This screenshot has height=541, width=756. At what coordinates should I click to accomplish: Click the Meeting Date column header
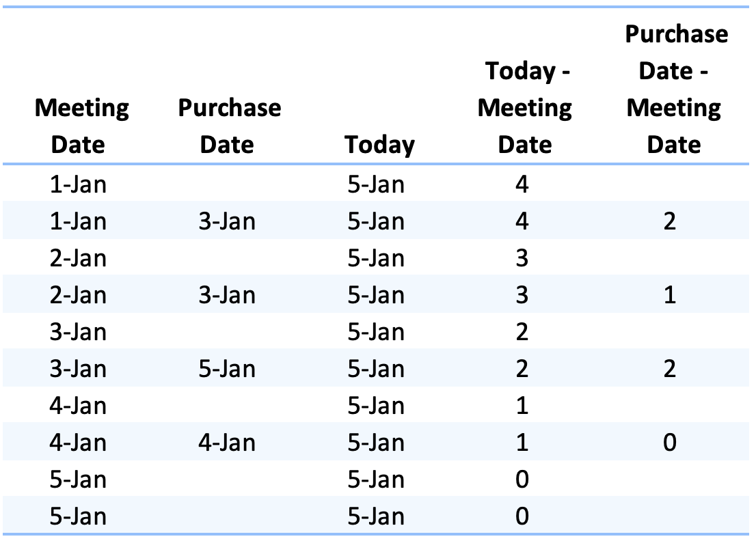pyautogui.click(x=81, y=126)
